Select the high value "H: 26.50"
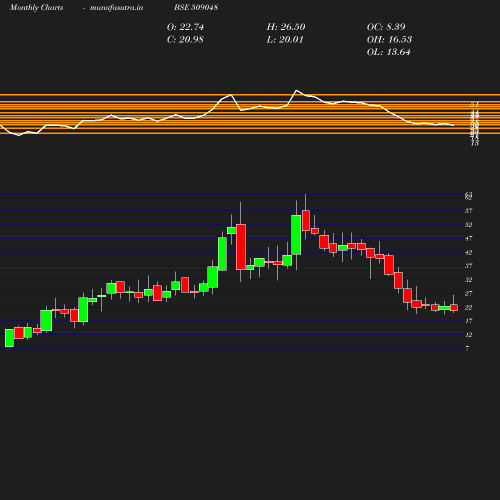This screenshot has height=500, width=500. pyautogui.click(x=286, y=27)
